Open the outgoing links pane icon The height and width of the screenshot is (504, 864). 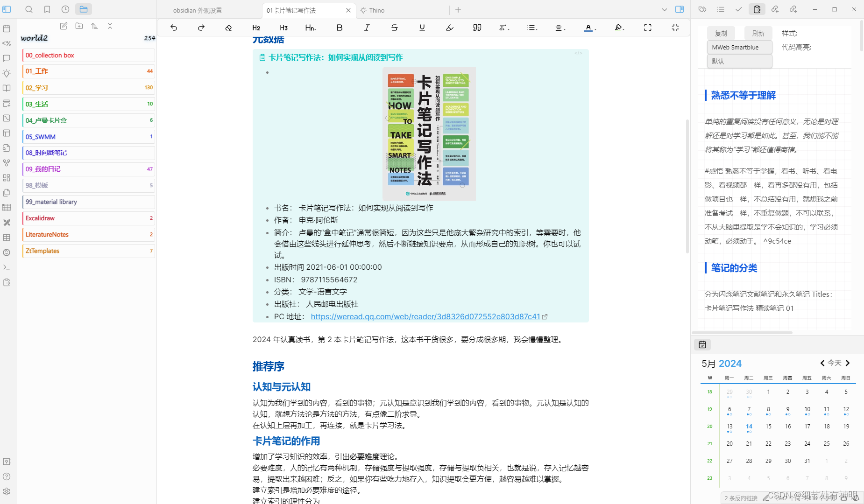click(x=793, y=9)
